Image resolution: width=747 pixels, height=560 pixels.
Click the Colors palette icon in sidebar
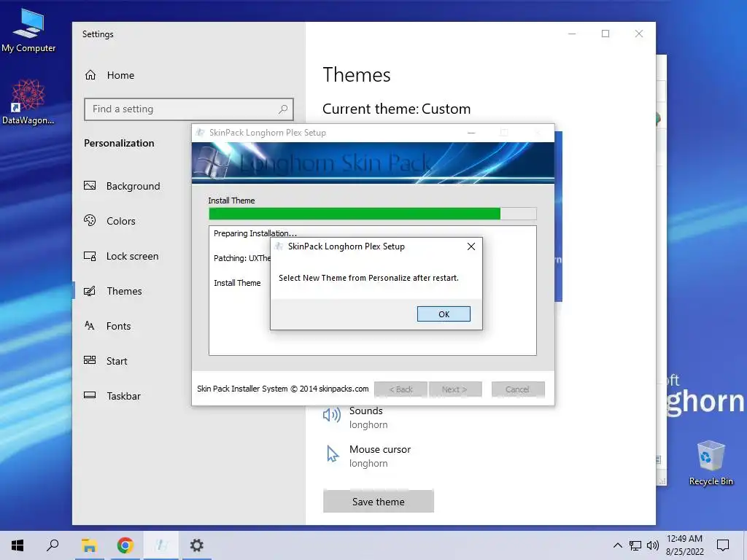[x=90, y=220]
